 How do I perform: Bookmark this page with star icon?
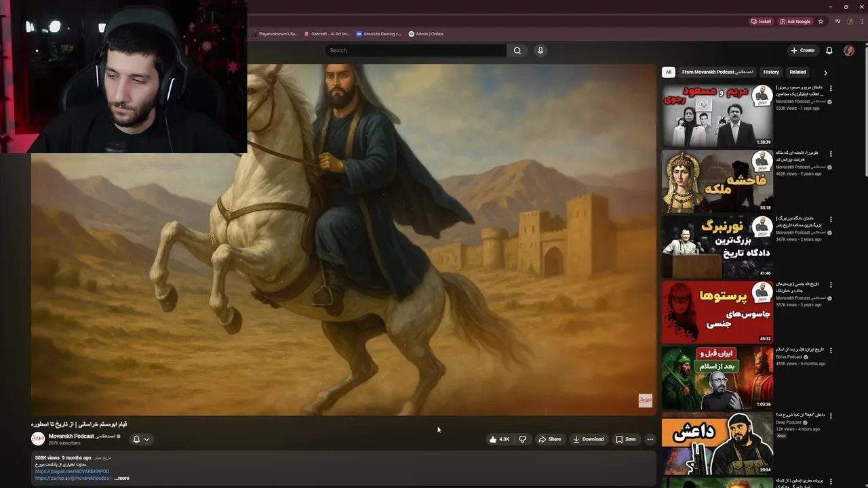pos(821,21)
